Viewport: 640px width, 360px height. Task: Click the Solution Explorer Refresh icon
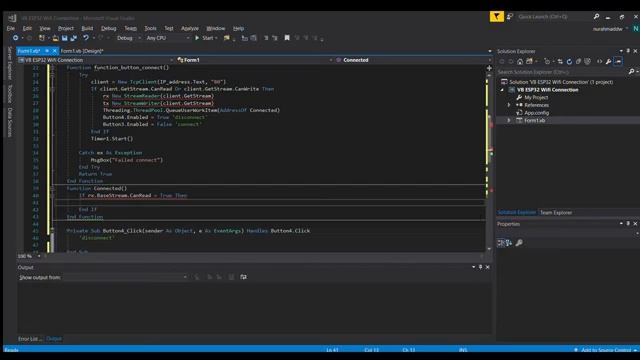click(x=569, y=62)
